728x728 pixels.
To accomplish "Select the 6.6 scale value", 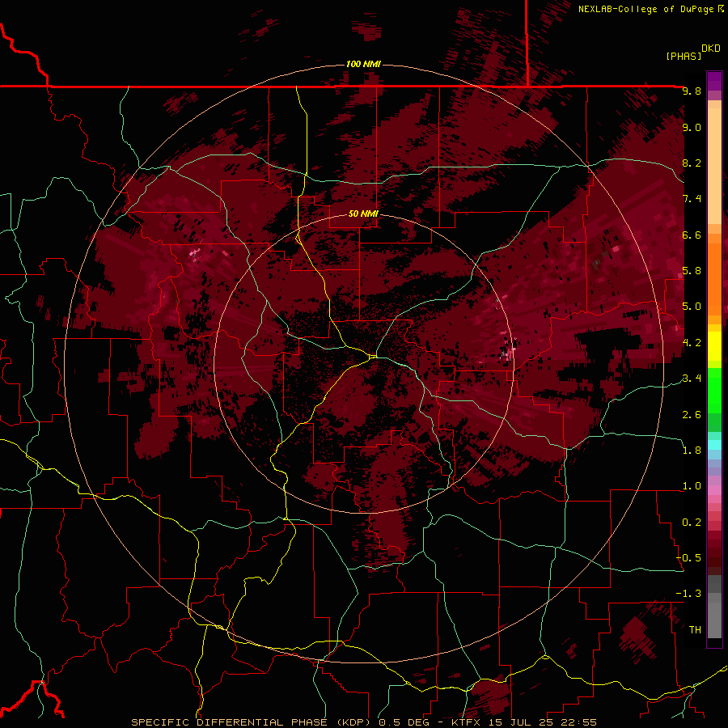I will (692, 235).
